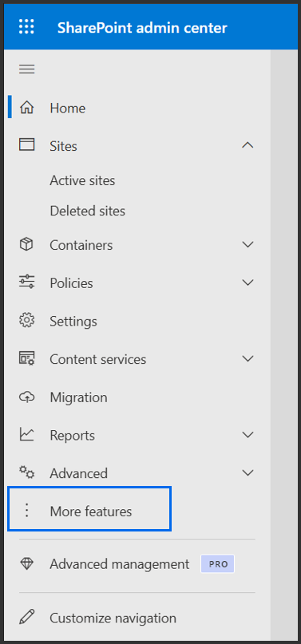Click the Customize navigation pencil icon

pyautogui.click(x=27, y=618)
